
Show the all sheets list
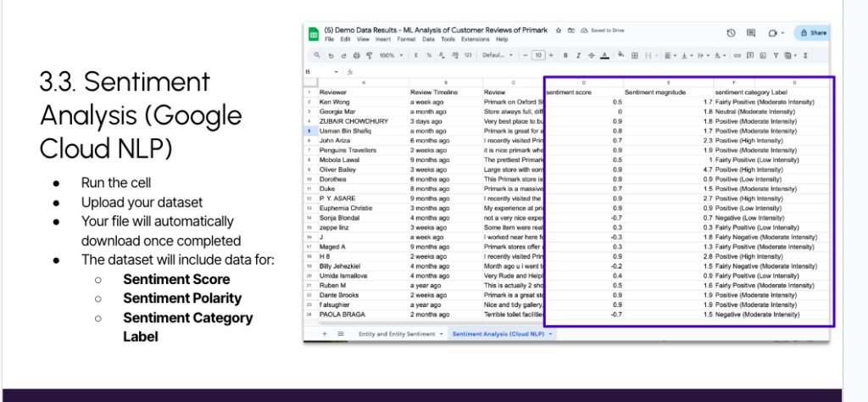[341, 334]
